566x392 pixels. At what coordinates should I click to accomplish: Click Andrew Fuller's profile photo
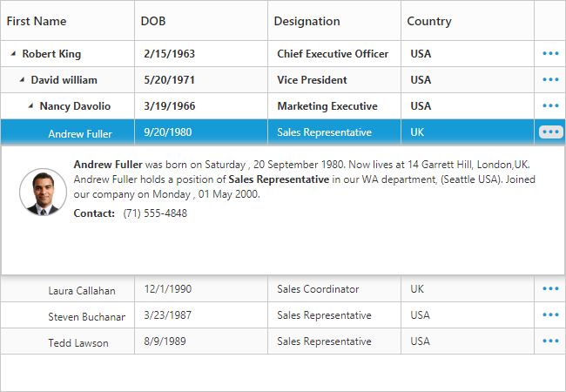coord(43,192)
